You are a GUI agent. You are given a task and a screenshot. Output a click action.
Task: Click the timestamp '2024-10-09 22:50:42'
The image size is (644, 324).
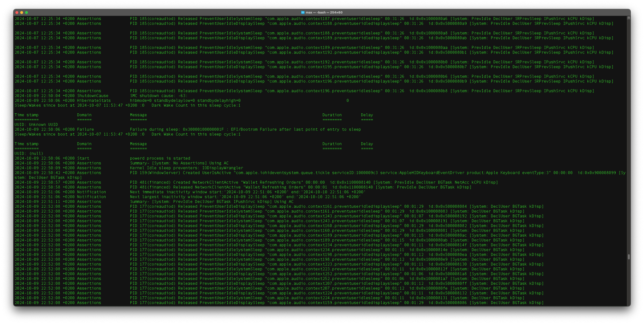tap(37, 173)
